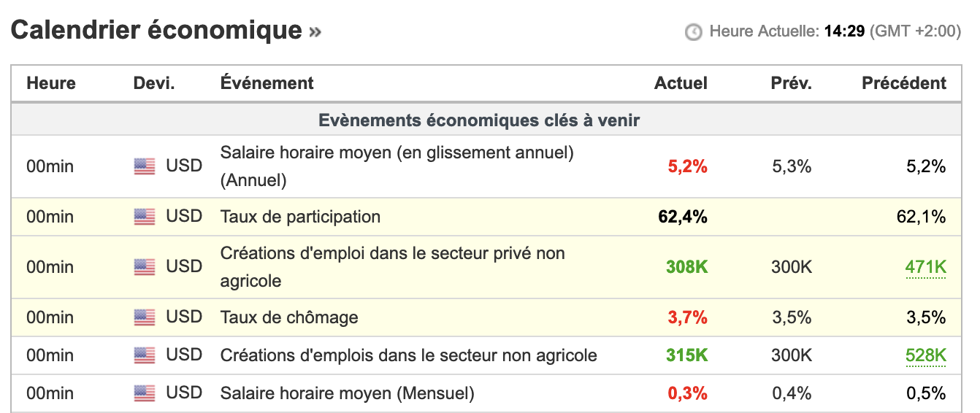980x413 pixels.
Task: Click the Heure column header
Action: (x=51, y=83)
